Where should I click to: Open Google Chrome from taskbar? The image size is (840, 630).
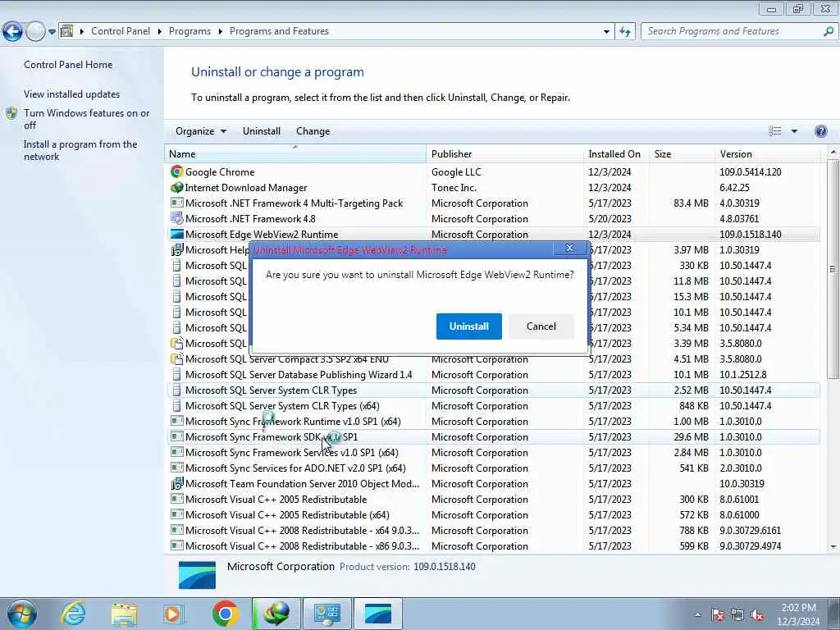(225, 614)
